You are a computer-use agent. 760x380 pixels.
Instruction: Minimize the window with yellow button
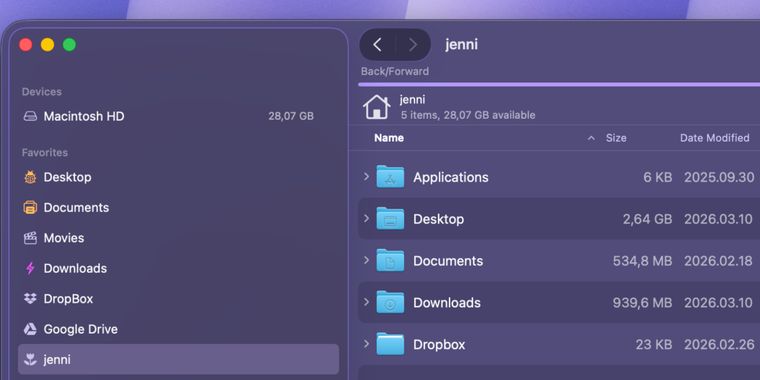point(48,45)
